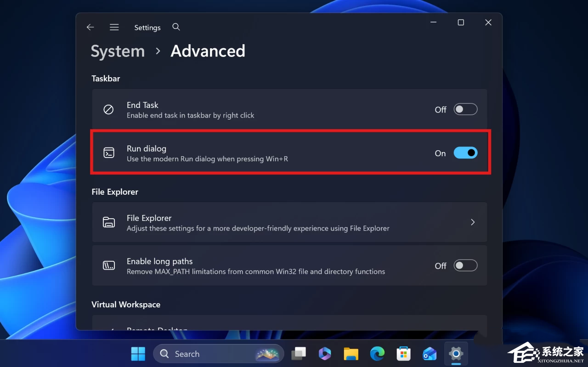Click the Advanced breadcrumb heading
Screen dimensions: 588x367
click(208, 51)
